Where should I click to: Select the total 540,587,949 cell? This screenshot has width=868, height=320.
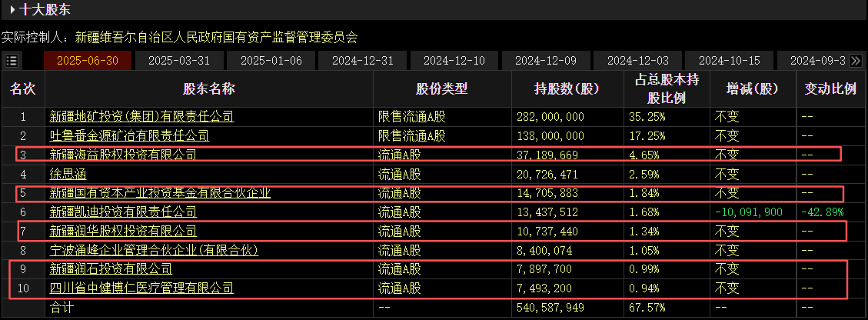(550, 307)
